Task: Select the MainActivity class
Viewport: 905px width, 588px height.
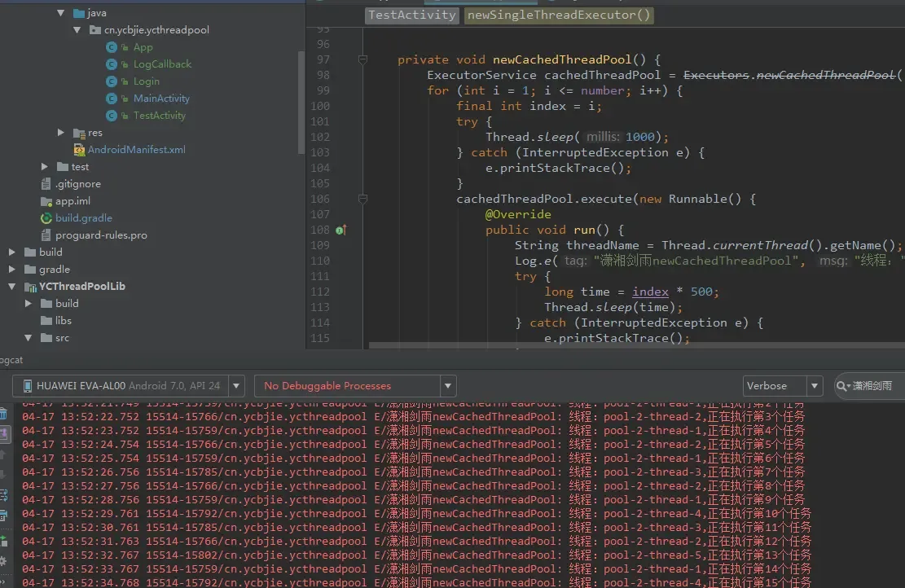Action: [x=161, y=99]
